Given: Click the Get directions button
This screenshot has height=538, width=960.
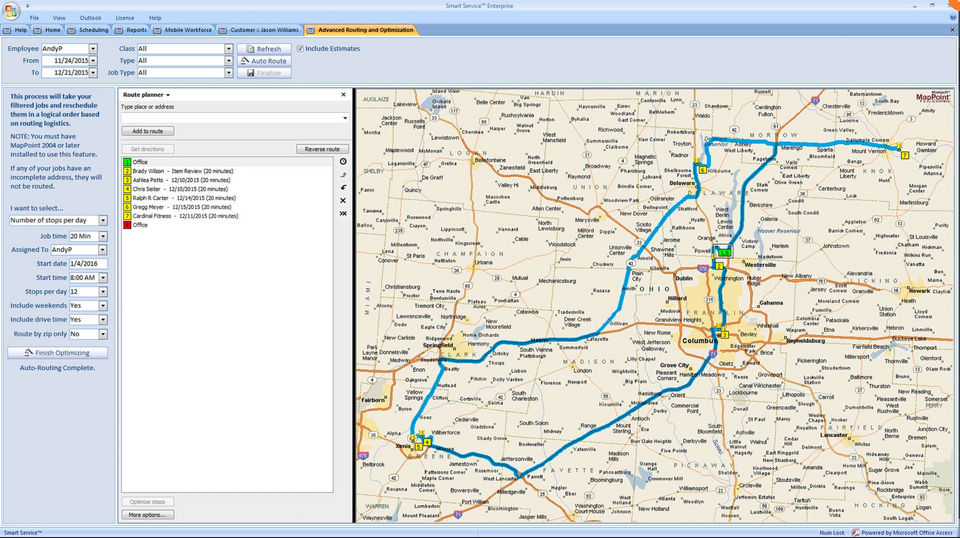Looking at the screenshot, I should point(148,149).
